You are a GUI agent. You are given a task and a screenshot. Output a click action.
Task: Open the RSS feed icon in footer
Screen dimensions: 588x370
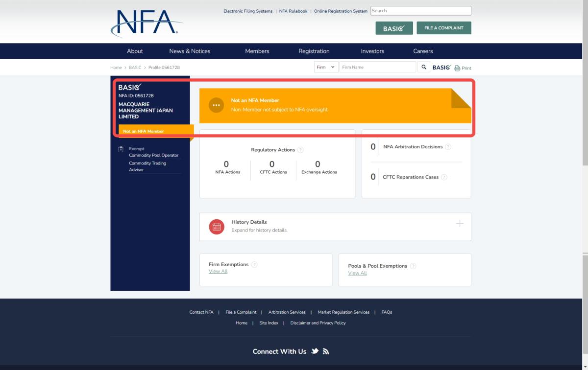click(x=325, y=351)
